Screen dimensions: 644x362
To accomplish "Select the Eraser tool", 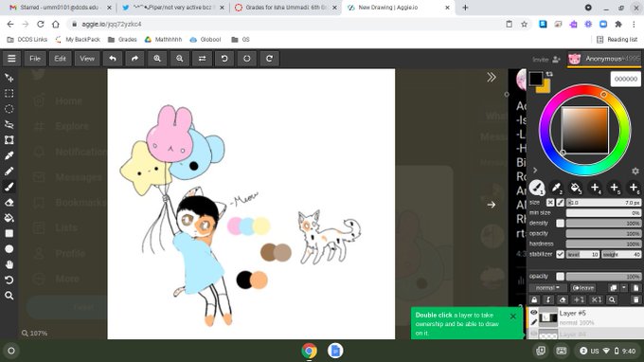I will click(x=9, y=202).
